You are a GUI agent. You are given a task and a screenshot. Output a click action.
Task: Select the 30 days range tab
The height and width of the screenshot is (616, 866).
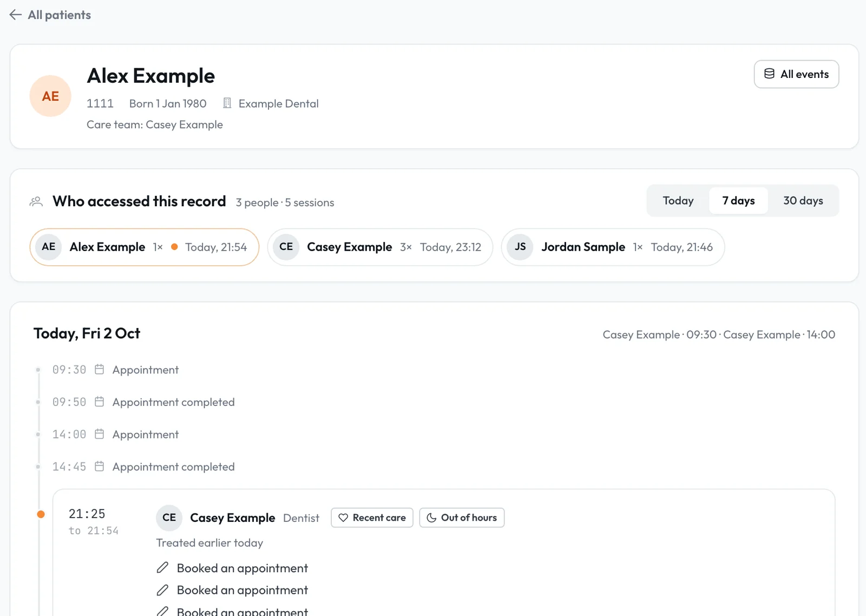[803, 201]
